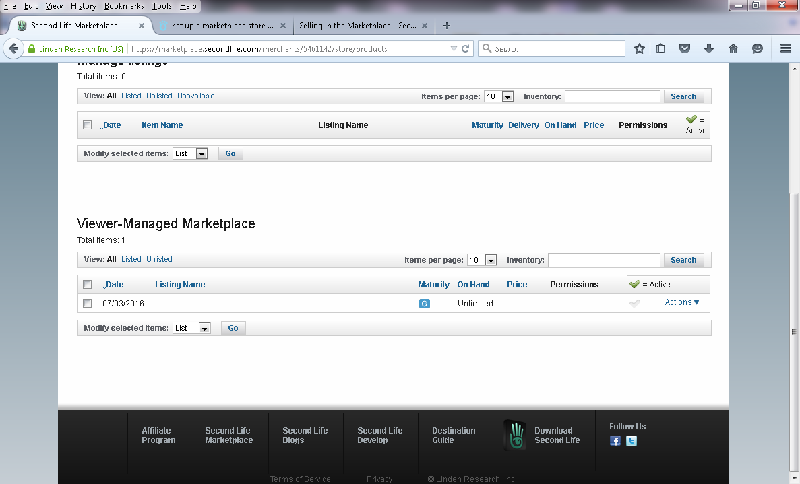Focus Inventory field in Viewer-Managed Marketplace
This screenshot has width=800, height=484.
point(604,260)
